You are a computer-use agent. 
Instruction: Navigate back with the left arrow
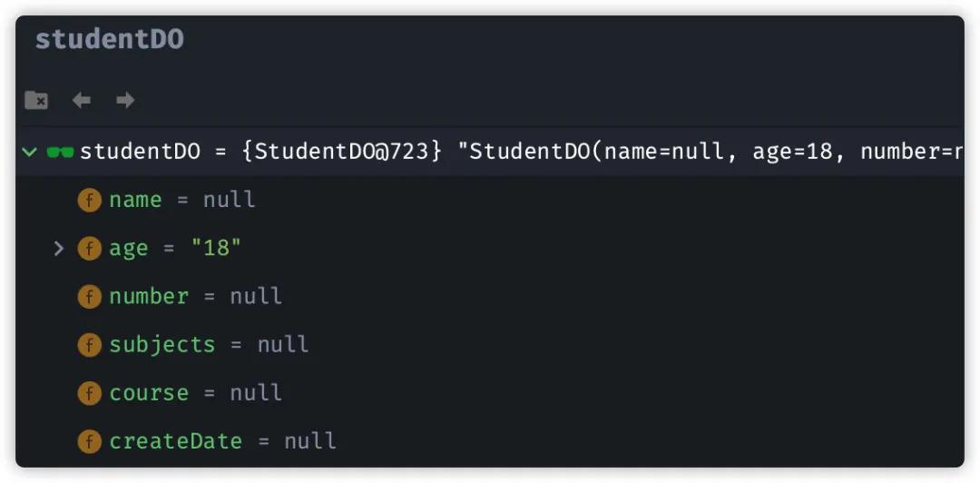pyautogui.click(x=82, y=100)
